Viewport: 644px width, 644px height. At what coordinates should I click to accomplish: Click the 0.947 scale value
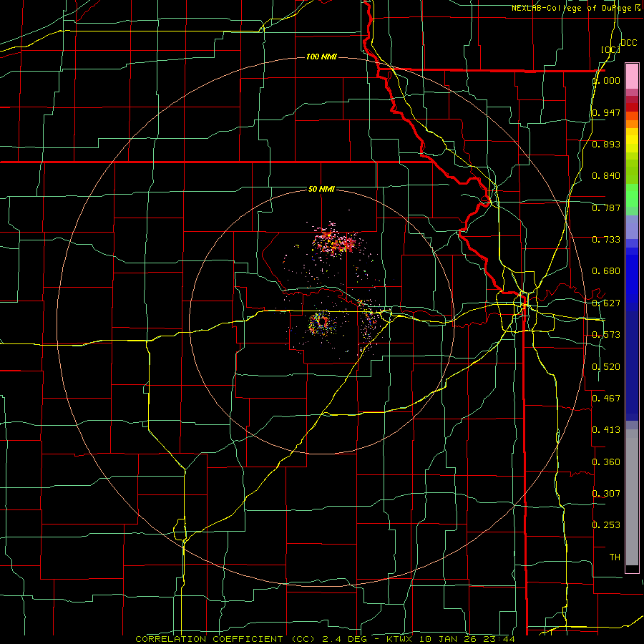[606, 112]
